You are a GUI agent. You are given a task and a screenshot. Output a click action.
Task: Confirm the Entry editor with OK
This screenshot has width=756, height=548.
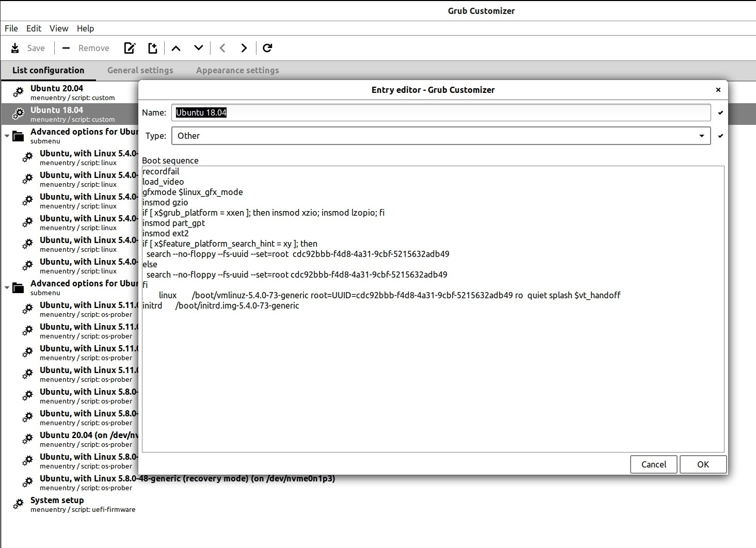pyautogui.click(x=703, y=464)
